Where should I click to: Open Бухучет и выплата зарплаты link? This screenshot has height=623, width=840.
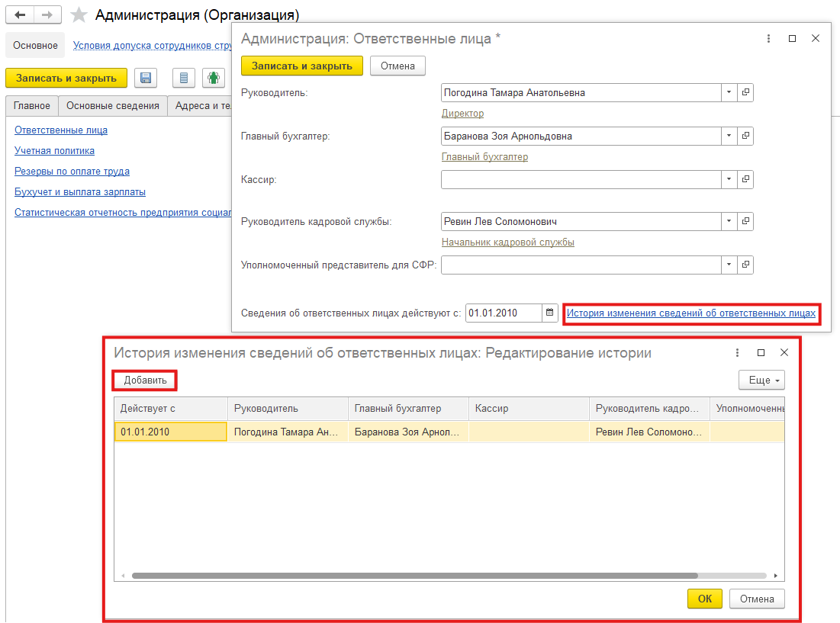pos(80,191)
